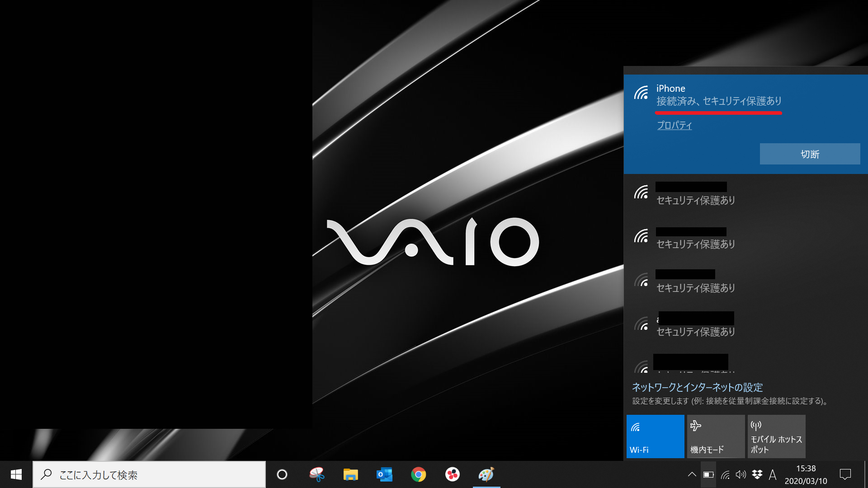Click the Wi-Fi network tray icon
This screenshot has height=488, width=868.
[725, 474]
